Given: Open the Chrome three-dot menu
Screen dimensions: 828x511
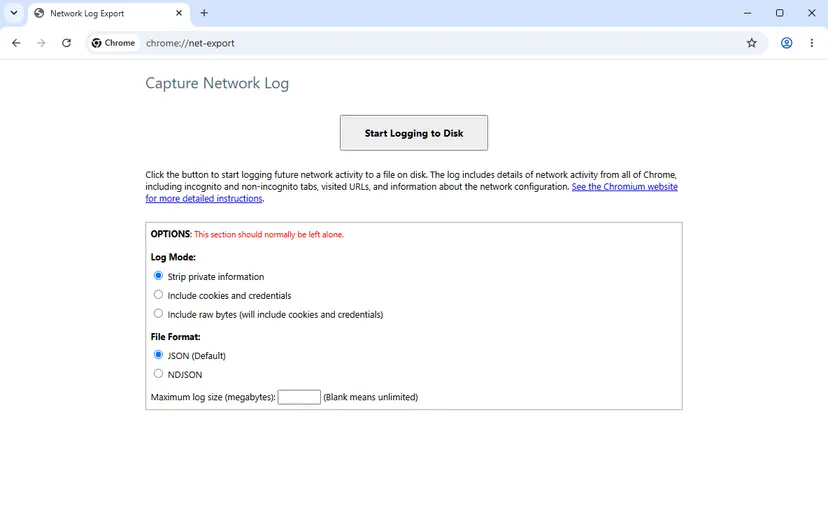Looking at the screenshot, I should point(812,43).
